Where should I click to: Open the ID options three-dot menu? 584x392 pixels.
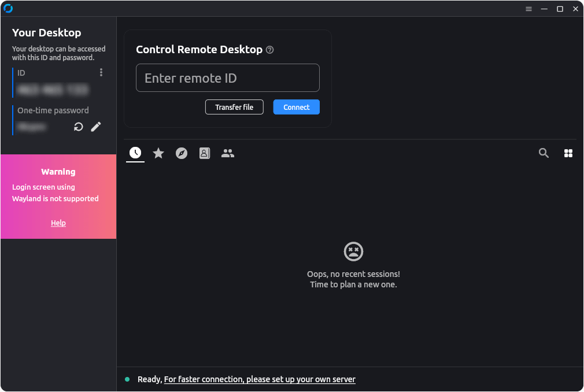point(101,72)
